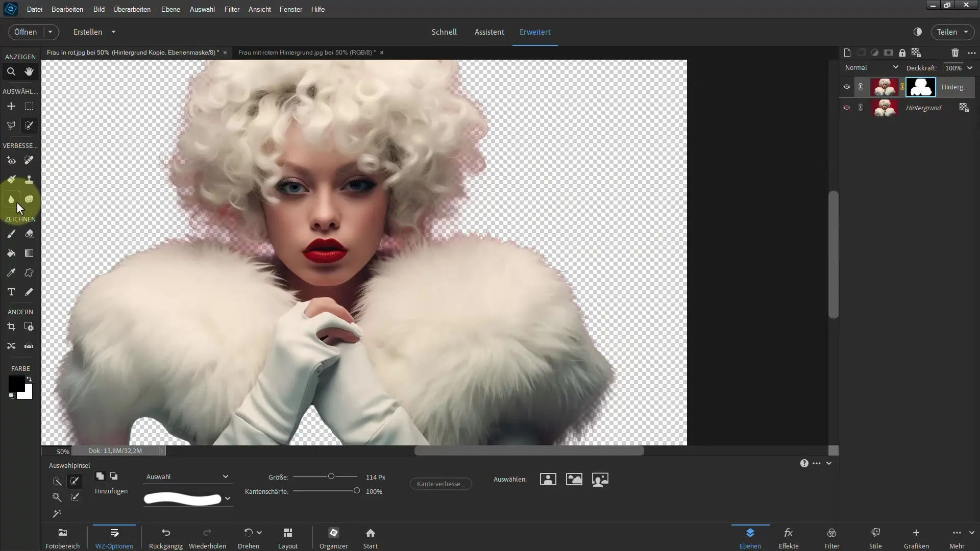This screenshot has width=980, height=551.
Task: Hide the Hintergrund Kopie layer
Action: 847,87
